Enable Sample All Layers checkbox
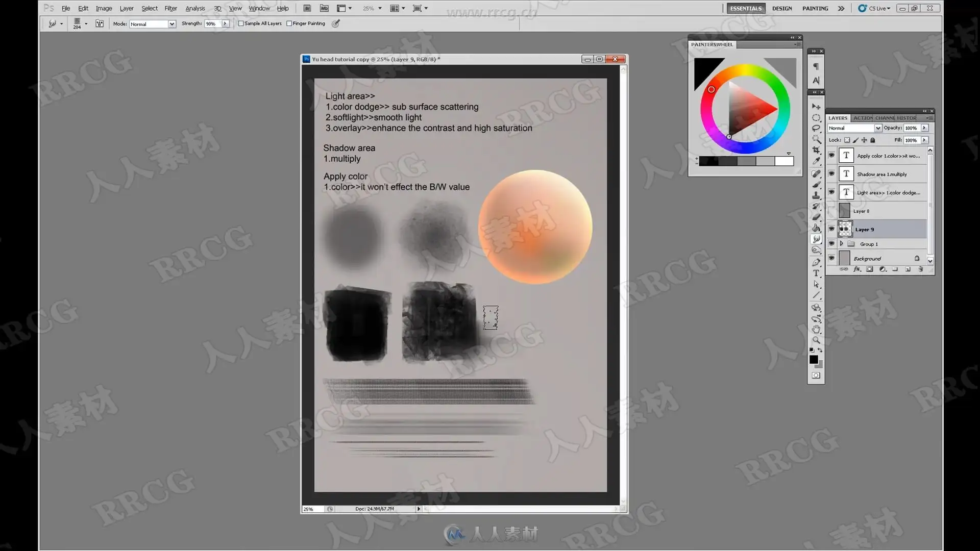980x551 pixels. 241,23
